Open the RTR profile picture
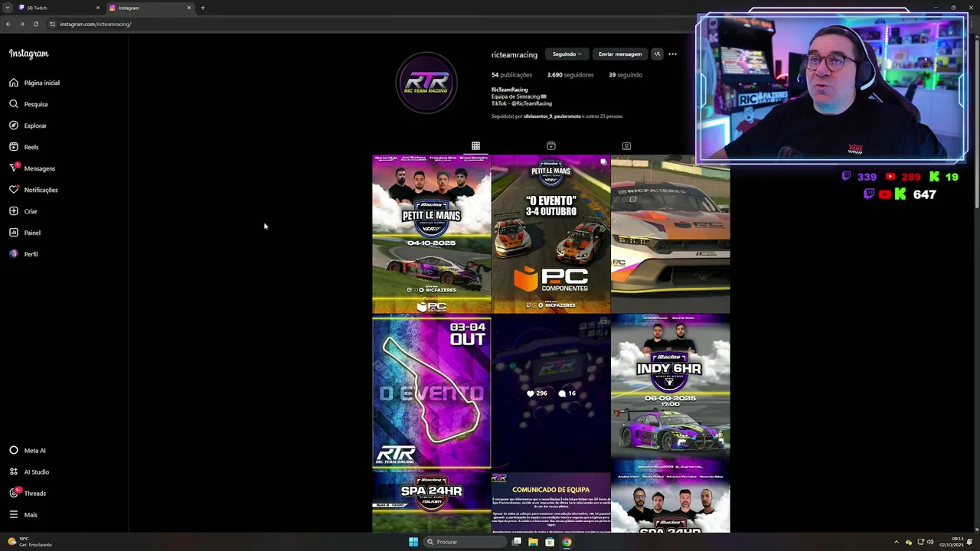 426,83
